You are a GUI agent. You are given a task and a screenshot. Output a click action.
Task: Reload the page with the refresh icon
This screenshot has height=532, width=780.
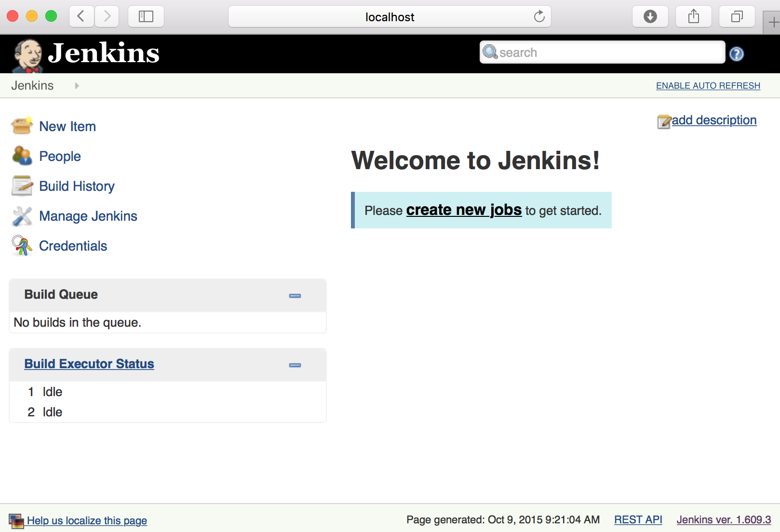pos(539,16)
